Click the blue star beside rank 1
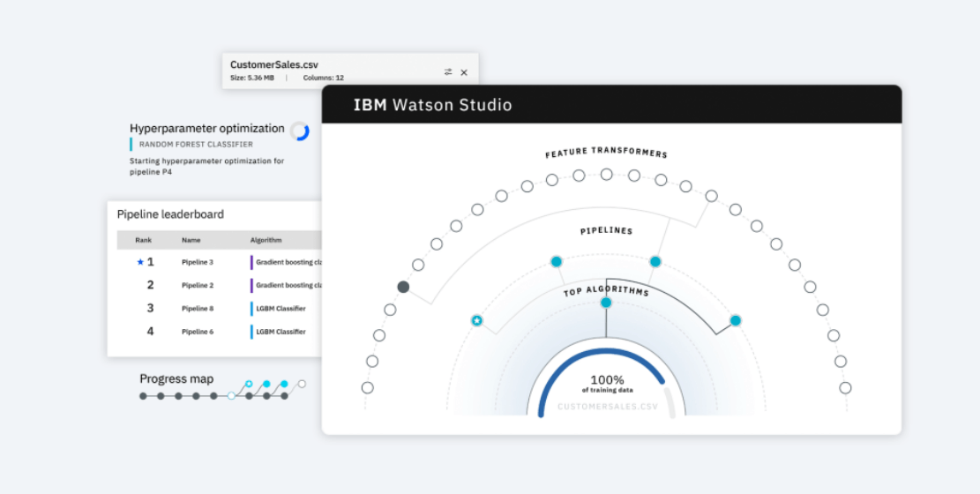Image resolution: width=980 pixels, height=494 pixels. click(x=139, y=262)
